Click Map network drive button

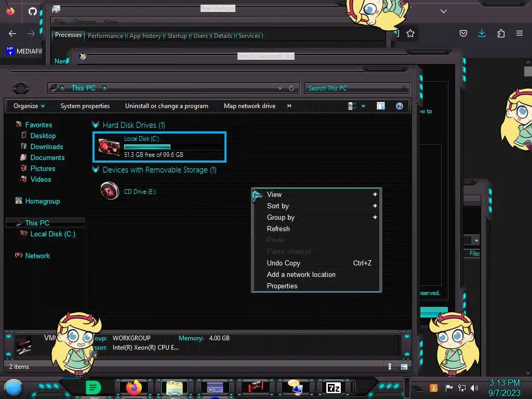click(249, 106)
